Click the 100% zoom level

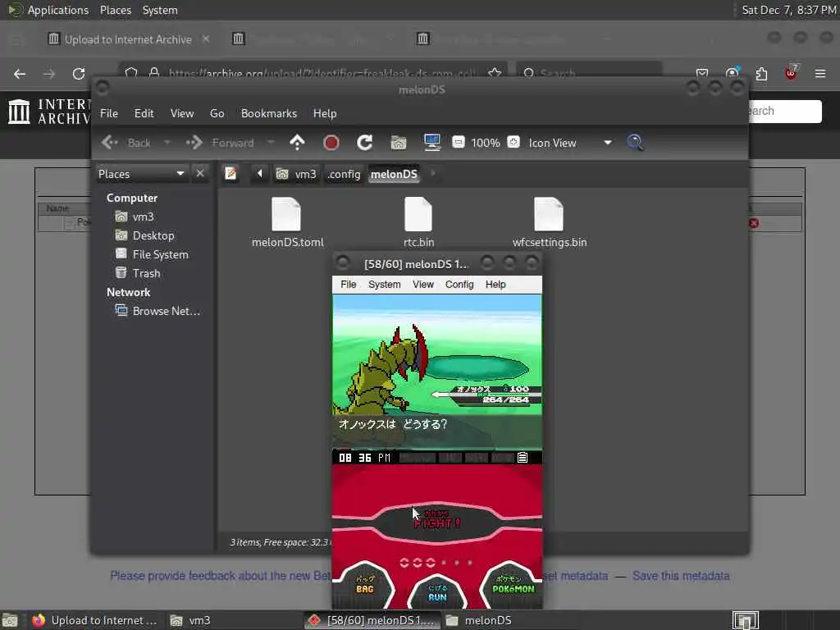[486, 143]
